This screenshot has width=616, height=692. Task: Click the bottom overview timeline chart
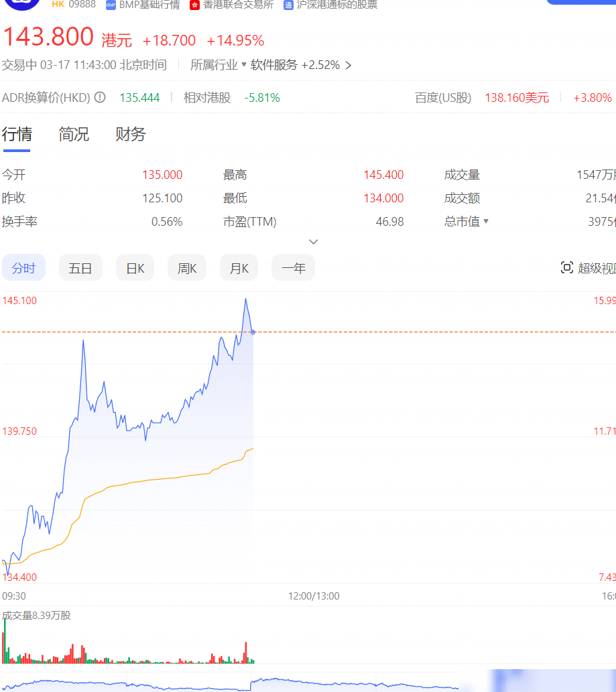230,683
